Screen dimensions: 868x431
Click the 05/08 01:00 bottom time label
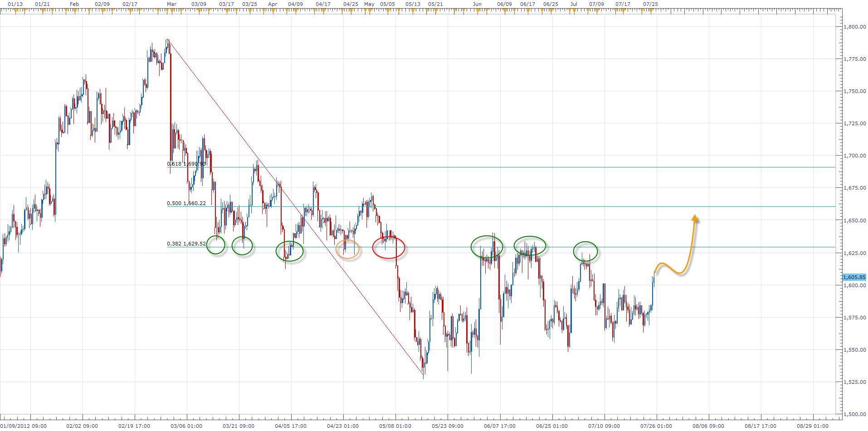coord(395,426)
